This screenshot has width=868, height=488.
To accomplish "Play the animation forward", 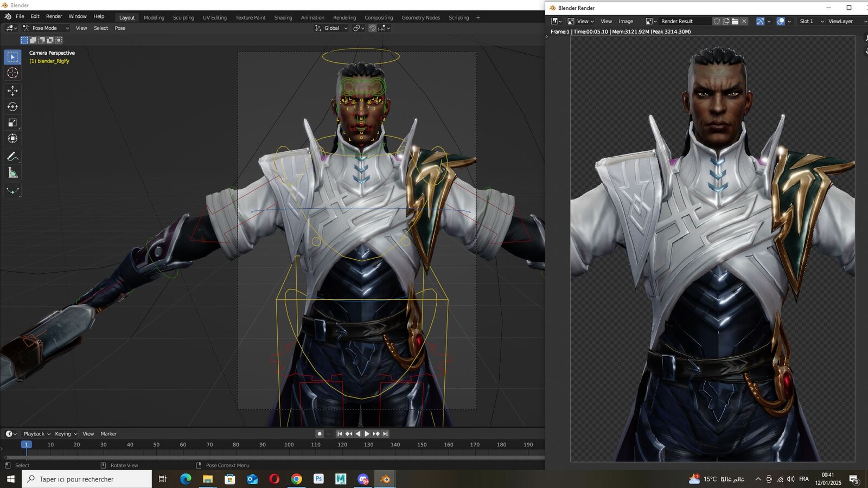I will coord(367,434).
